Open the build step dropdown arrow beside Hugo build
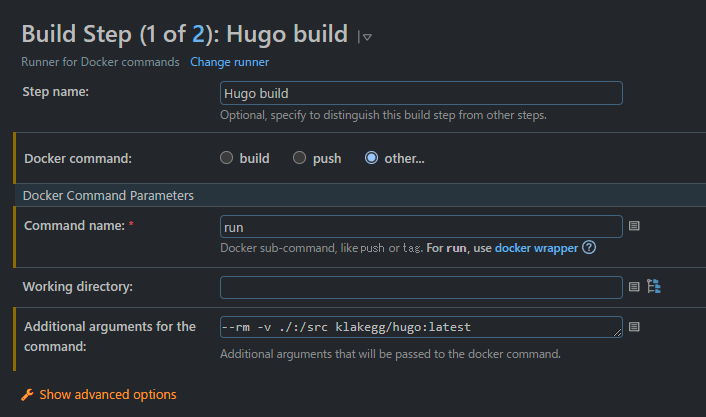This screenshot has height=417, width=706. 366,37
